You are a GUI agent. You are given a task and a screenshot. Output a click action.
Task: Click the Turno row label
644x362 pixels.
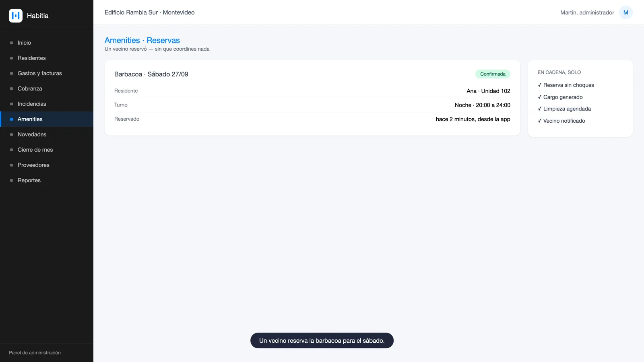tap(121, 105)
